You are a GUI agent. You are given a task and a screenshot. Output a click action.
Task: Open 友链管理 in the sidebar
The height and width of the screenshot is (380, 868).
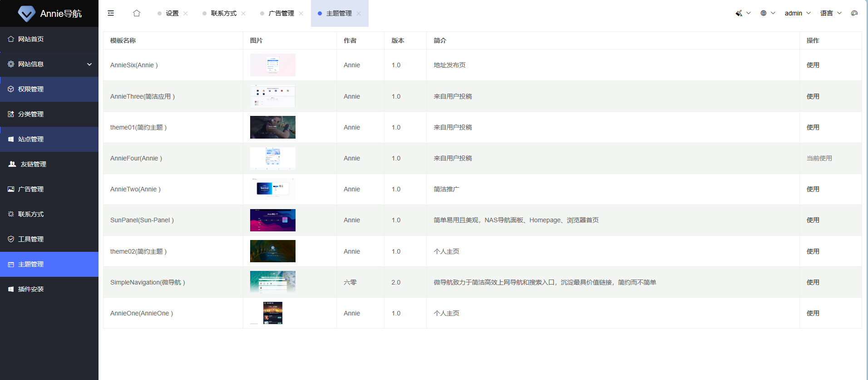click(33, 164)
